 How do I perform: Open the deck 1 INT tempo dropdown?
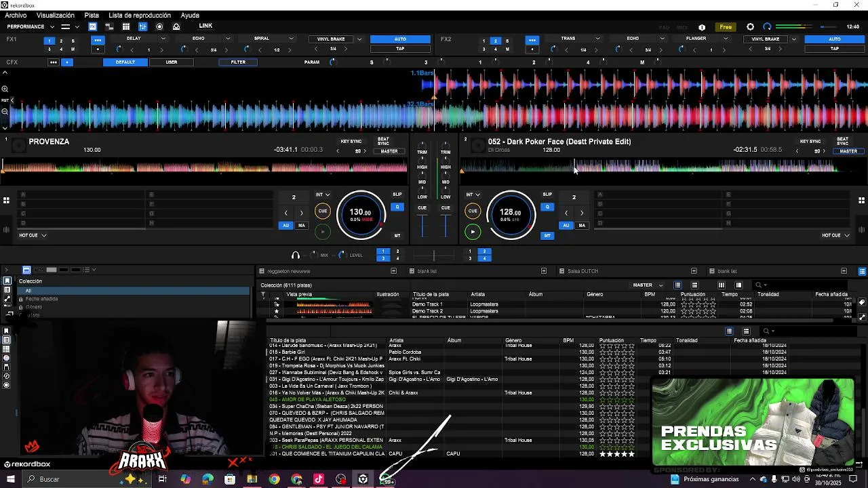[323, 195]
